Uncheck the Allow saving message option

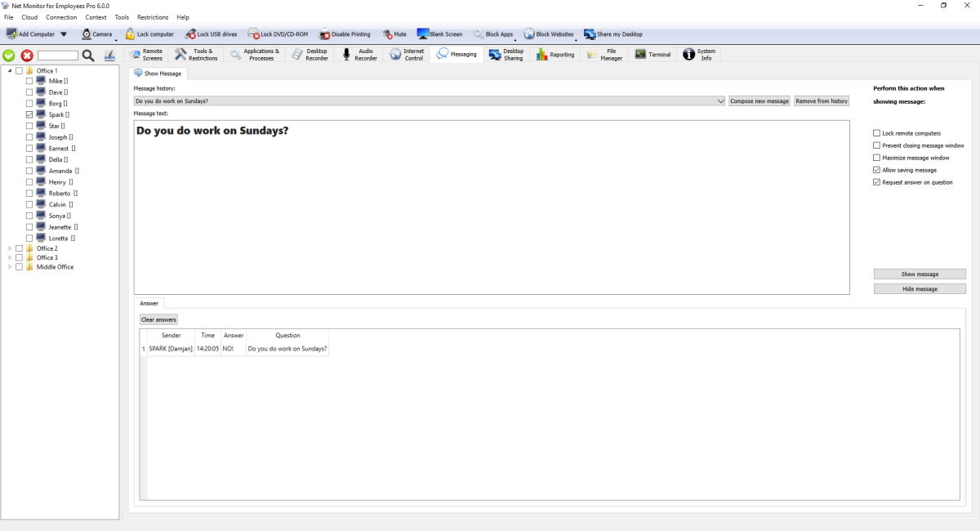(877, 170)
